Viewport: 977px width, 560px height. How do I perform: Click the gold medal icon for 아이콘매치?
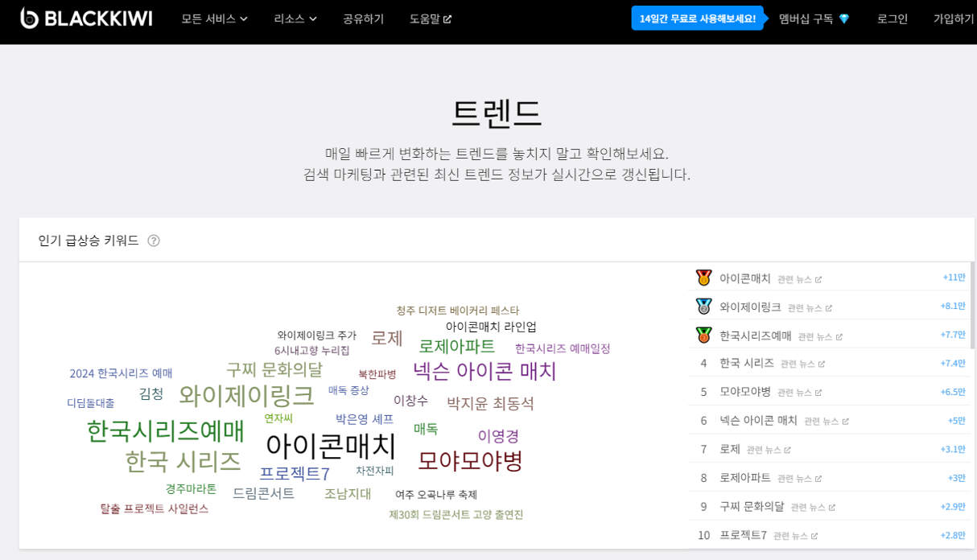[701, 278]
